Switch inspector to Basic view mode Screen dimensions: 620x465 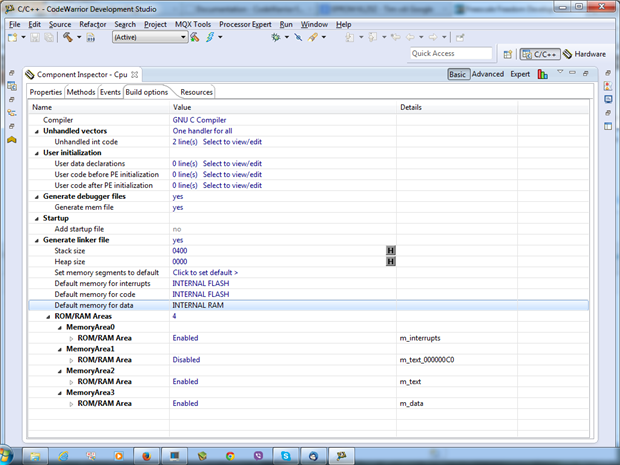(x=458, y=74)
